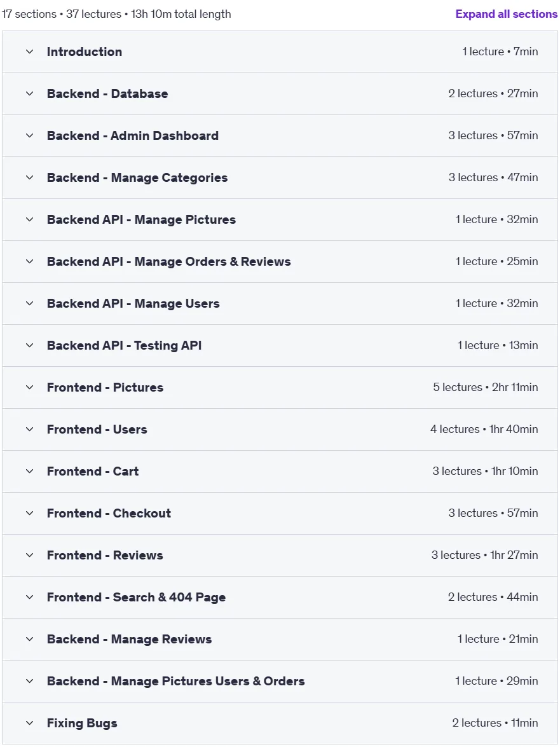Expand the Introduction section chevron
The image size is (560, 747).
(29, 51)
